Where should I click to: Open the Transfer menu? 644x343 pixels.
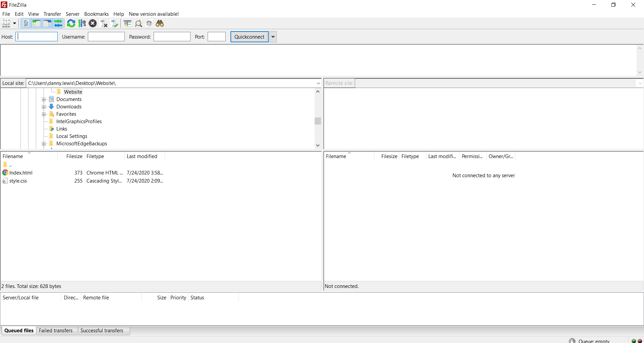[52, 14]
